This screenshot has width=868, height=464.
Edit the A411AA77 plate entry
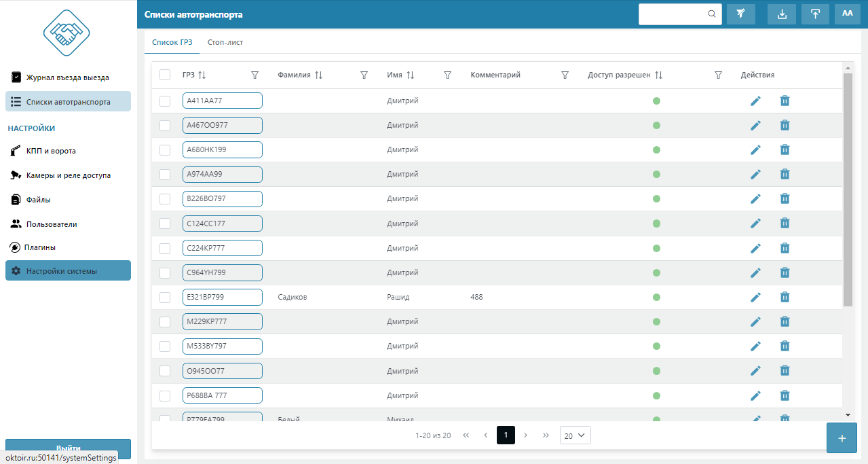(x=755, y=101)
